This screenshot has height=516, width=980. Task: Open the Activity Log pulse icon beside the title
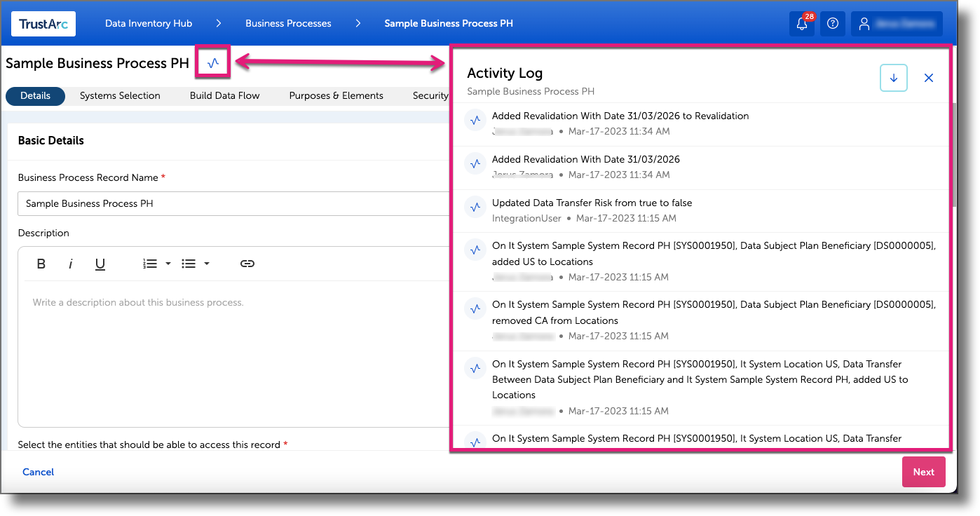[x=214, y=62]
